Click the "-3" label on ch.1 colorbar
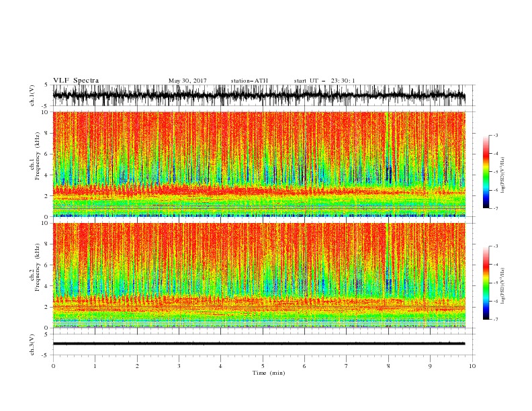532x411 pixels. click(496, 135)
